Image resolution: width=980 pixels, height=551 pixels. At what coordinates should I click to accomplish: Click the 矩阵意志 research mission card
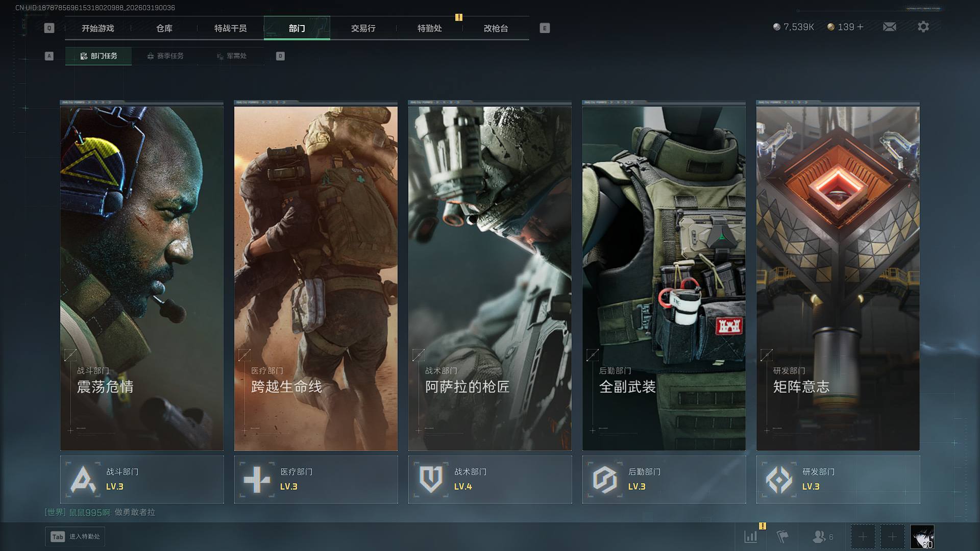pos(838,278)
